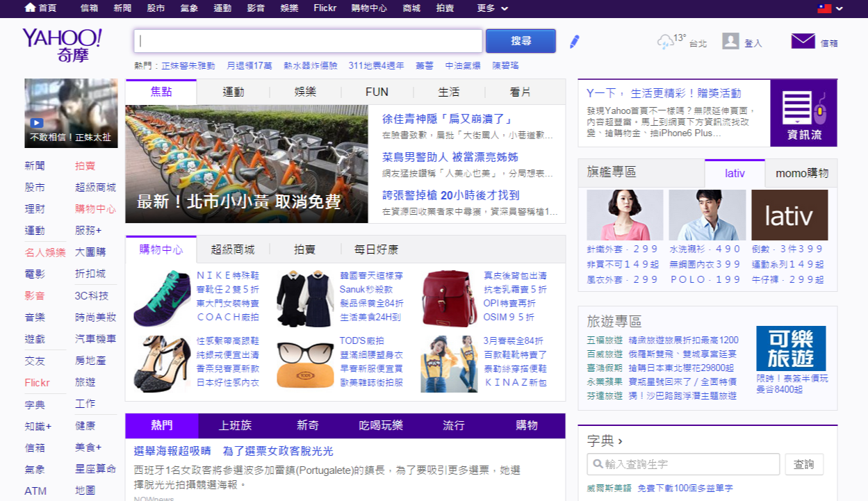Select the 上班族 tab in purple bar
The width and height of the screenshot is (868, 501).
click(x=235, y=425)
